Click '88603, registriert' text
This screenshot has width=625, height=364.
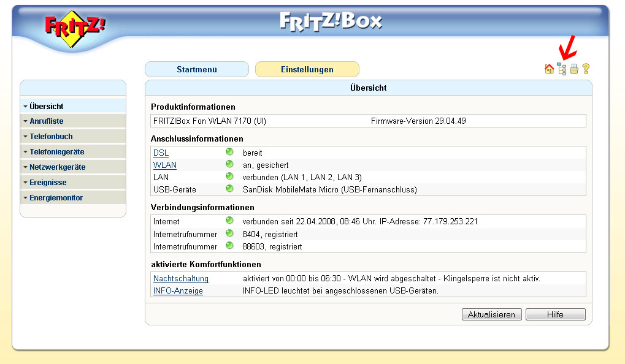(272, 246)
